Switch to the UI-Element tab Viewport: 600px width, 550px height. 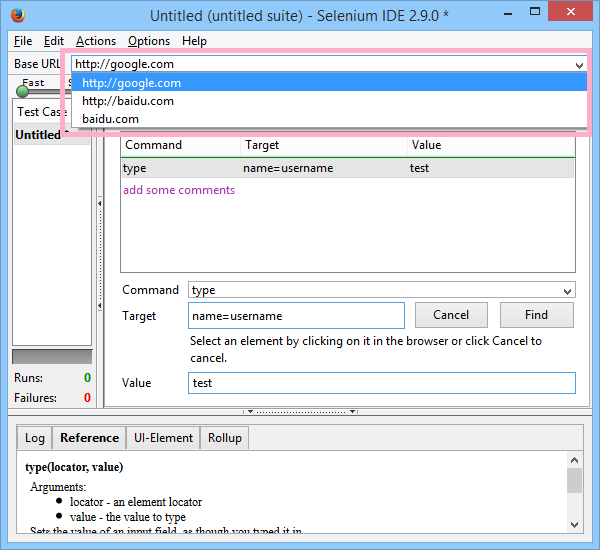point(163,438)
